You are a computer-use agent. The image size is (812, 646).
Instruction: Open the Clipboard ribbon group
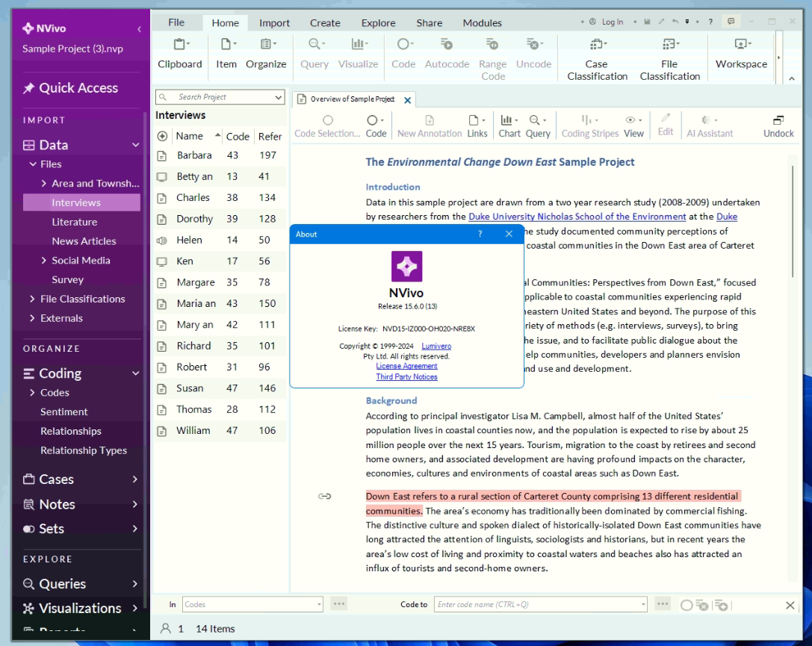point(180,54)
